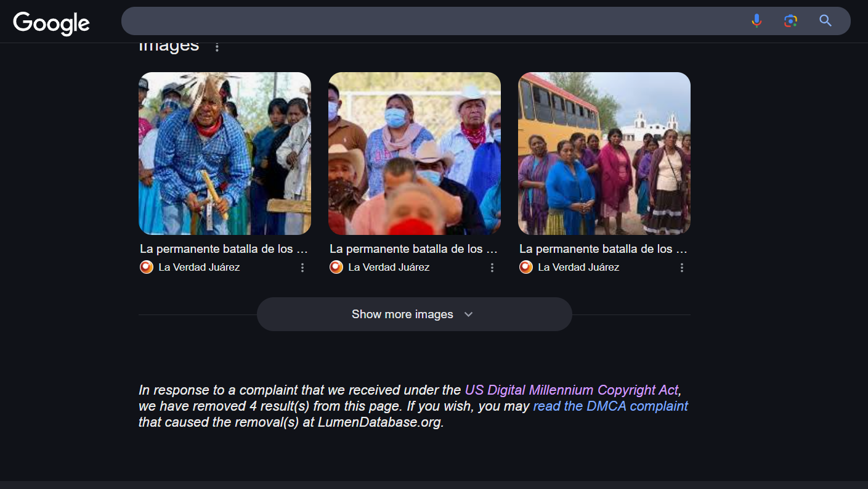Open the Images section three-dot menu
The image size is (868, 489).
pyautogui.click(x=217, y=47)
